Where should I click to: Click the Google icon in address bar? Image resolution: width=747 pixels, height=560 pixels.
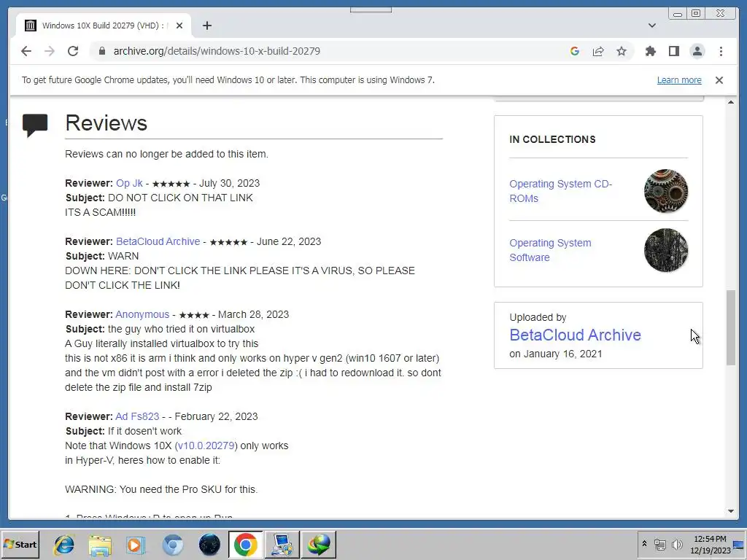coord(575,51)
